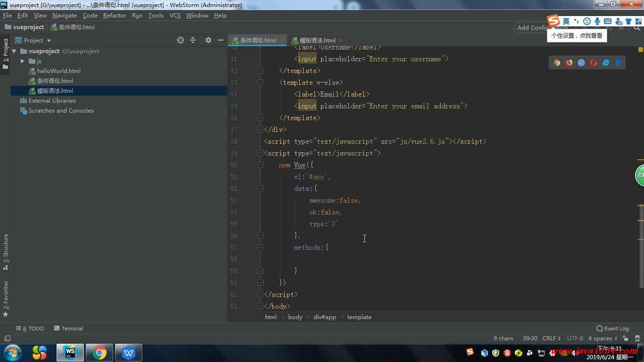
Task: Toggle the Favorites side panel button
Action: click(5, 298)
